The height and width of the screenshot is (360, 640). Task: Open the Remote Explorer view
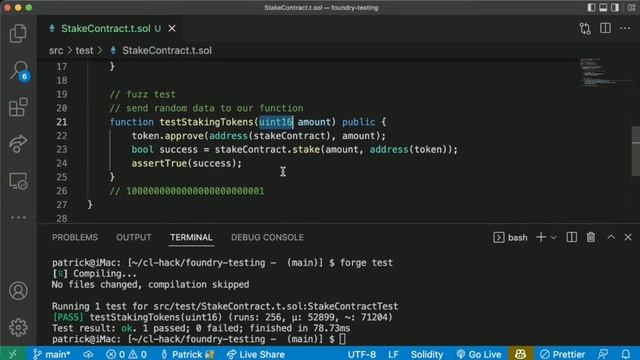[x=18, y=180]
